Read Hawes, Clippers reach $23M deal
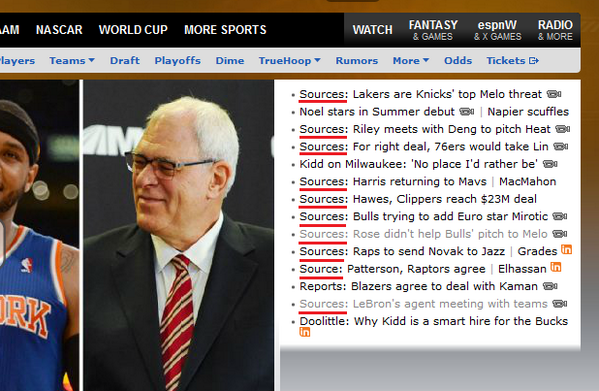The width and height of the screenshot is (599, 391). 418,199
